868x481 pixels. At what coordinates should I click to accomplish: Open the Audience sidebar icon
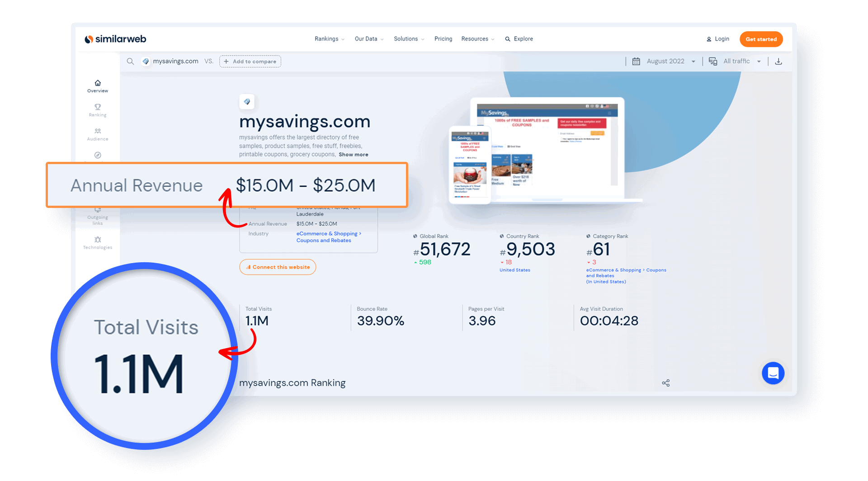click(98, 132)
